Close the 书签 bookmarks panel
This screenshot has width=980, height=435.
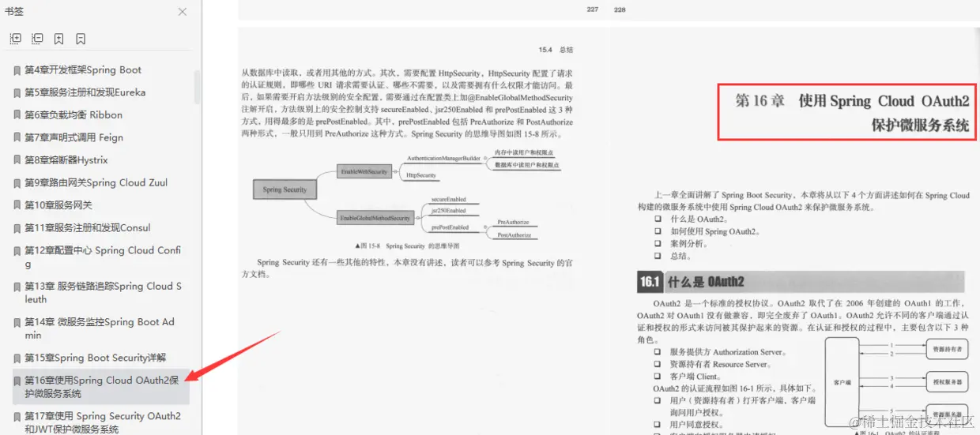coord(183,12)
